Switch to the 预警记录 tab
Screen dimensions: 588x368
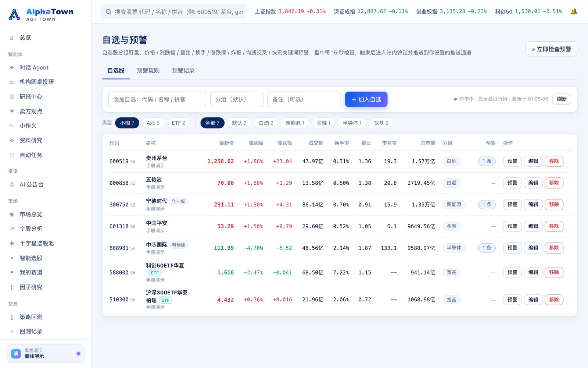(183, 70)
